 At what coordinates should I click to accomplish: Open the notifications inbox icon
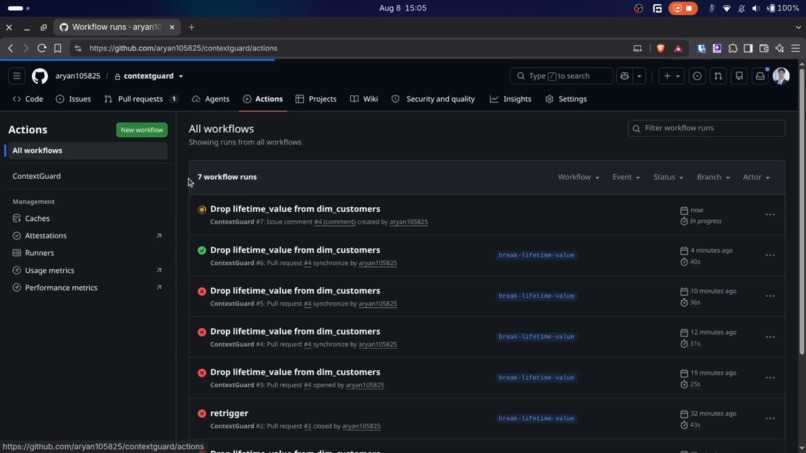coord(760,76)
